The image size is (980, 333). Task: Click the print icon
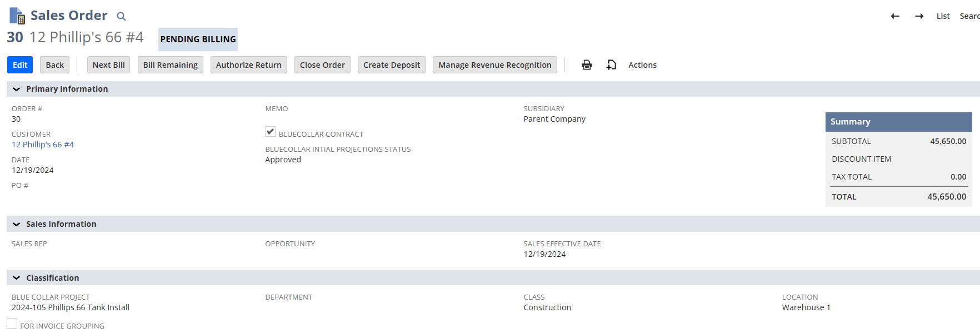click(587, 65)
